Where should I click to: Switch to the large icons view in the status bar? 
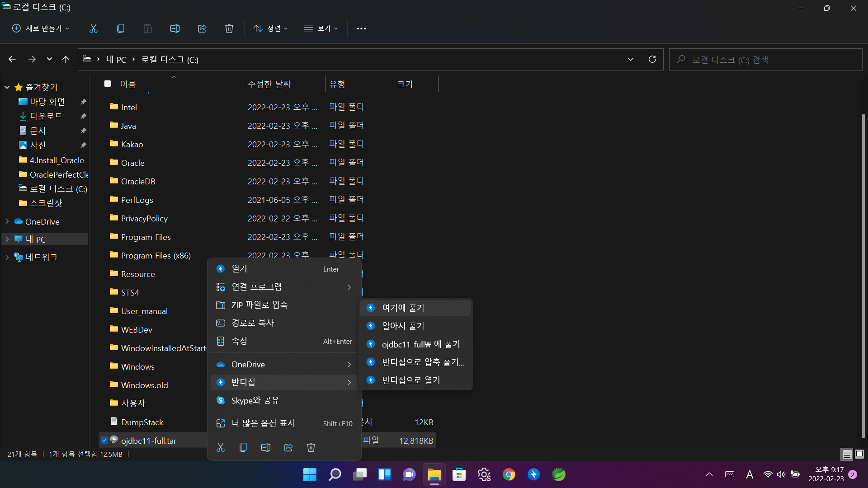pos(859,454)
